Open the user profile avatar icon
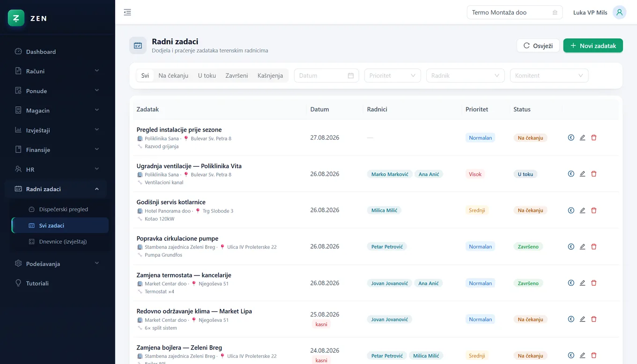637x364 pixels. click(620, 13)
